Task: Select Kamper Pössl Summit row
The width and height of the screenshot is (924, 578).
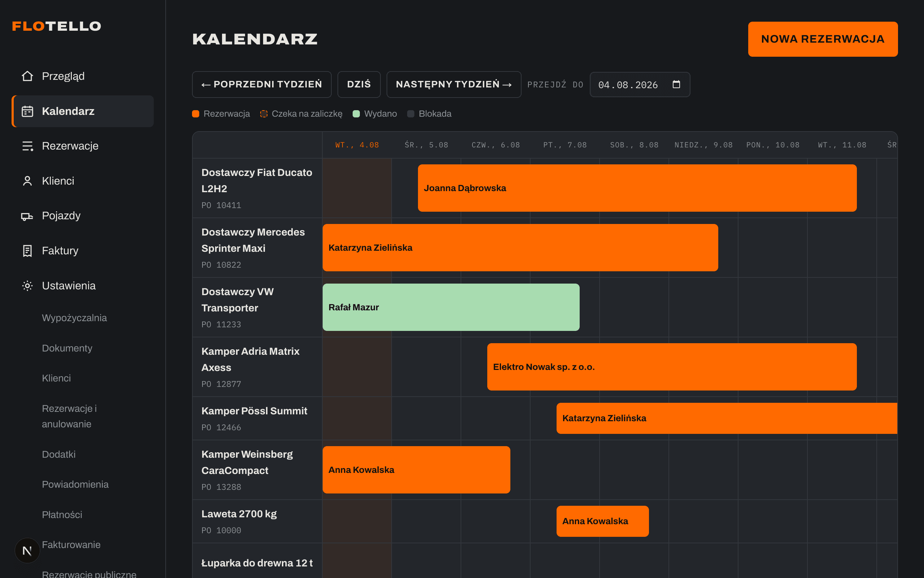Action: point(257,418)
